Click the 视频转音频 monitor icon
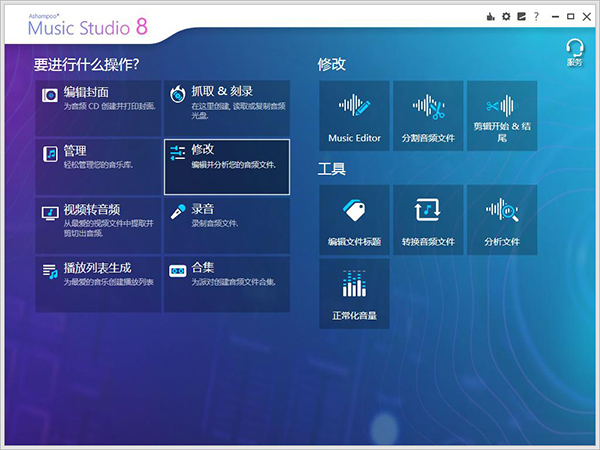The height and width of the screenshot is (450, 600). (50, 213)
